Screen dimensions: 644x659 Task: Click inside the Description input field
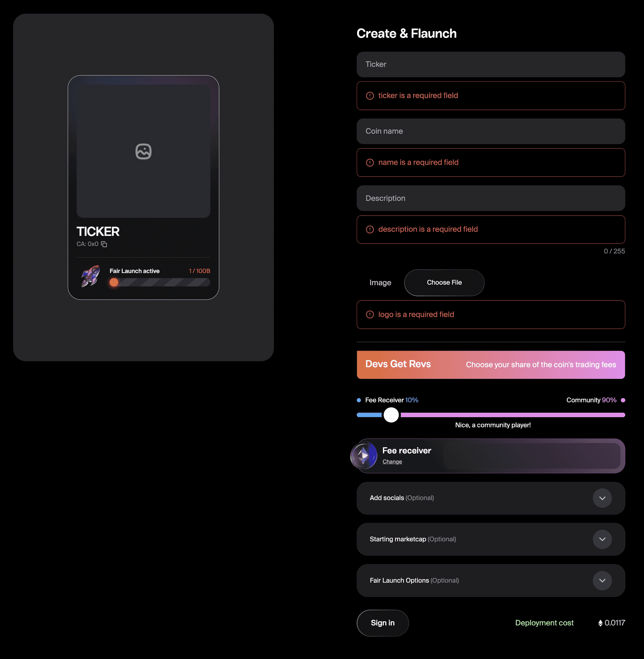[x=491, y=198]
